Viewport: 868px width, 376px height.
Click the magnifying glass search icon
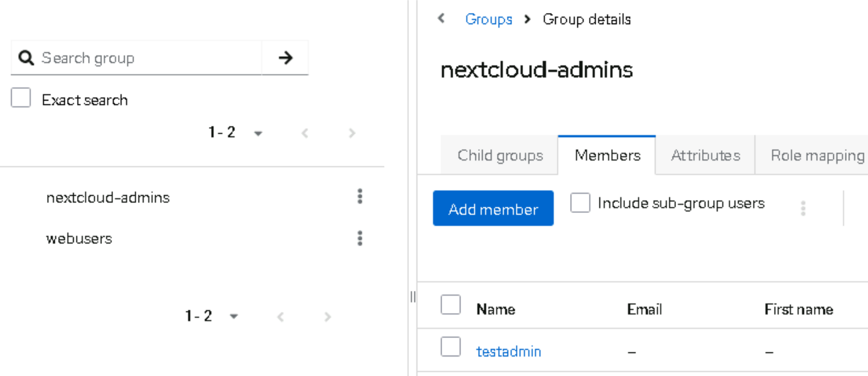[26, 58]
